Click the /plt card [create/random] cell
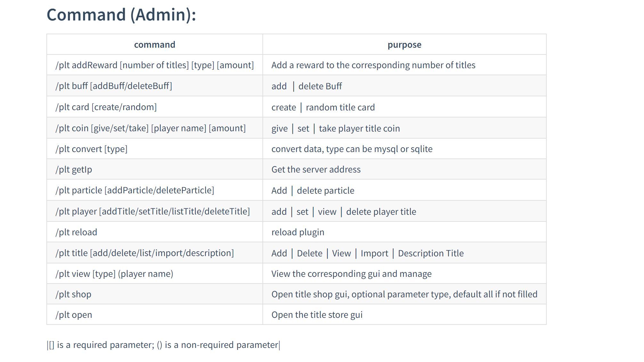The width and height of the screenshot is (644, 362). tap(155, 107)
